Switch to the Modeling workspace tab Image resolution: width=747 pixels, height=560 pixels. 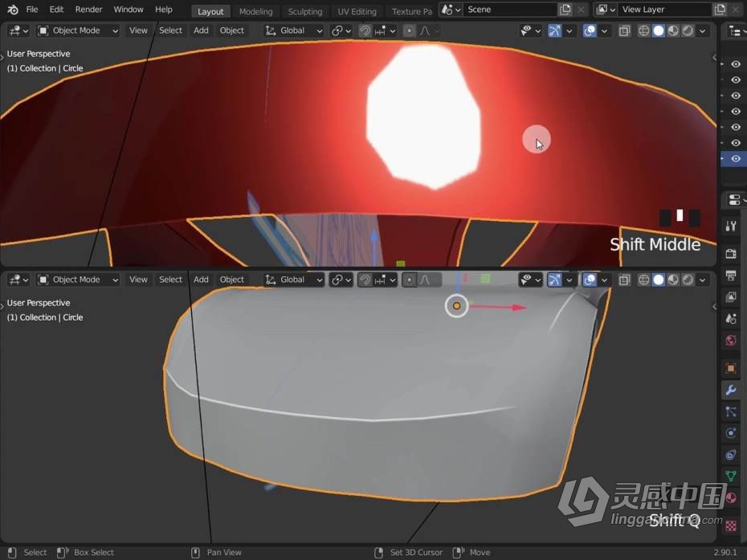[x=256, y=11]
